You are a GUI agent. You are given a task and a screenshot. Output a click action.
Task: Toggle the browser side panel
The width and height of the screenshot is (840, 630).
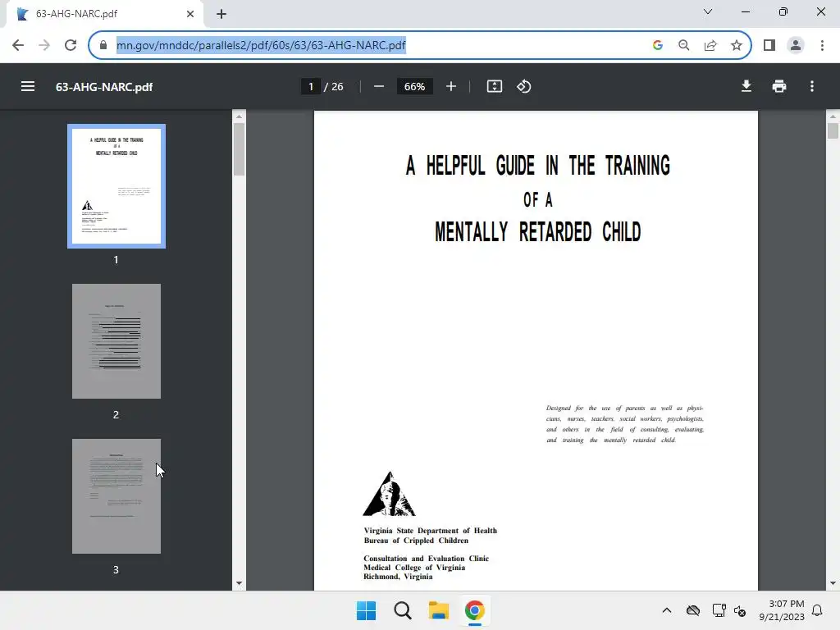769,45
